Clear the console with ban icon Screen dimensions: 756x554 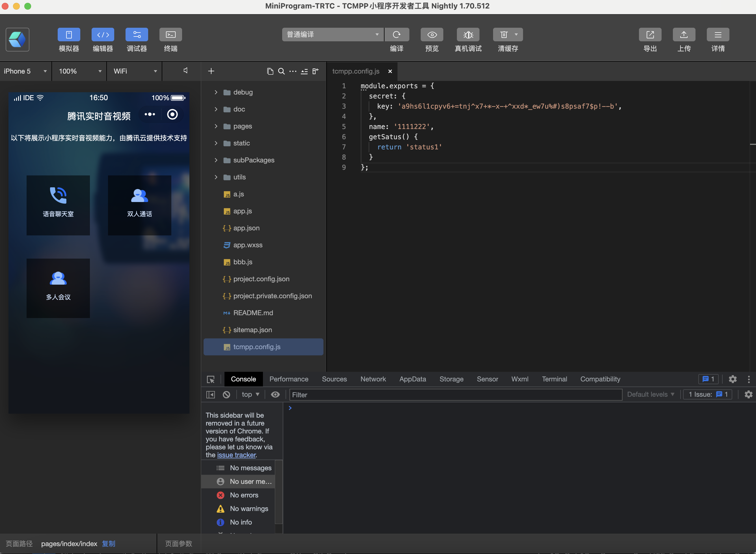coord(226,394)
